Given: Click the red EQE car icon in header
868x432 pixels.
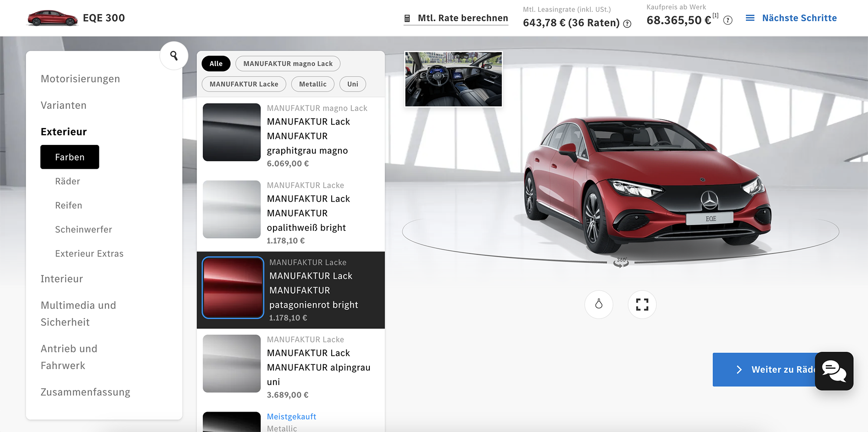Looking at the screenshot, I should point(52,18).
